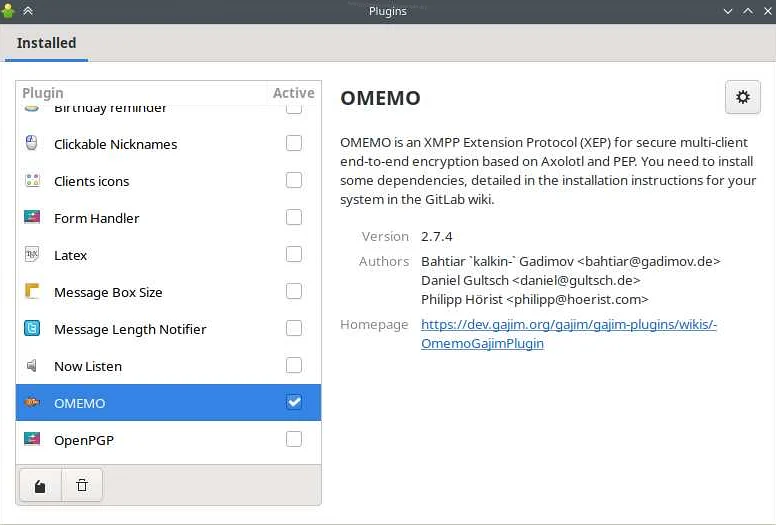The image size is (776, 525).
Task: Click the Latex plugin icon
Action: click(32, 255)
